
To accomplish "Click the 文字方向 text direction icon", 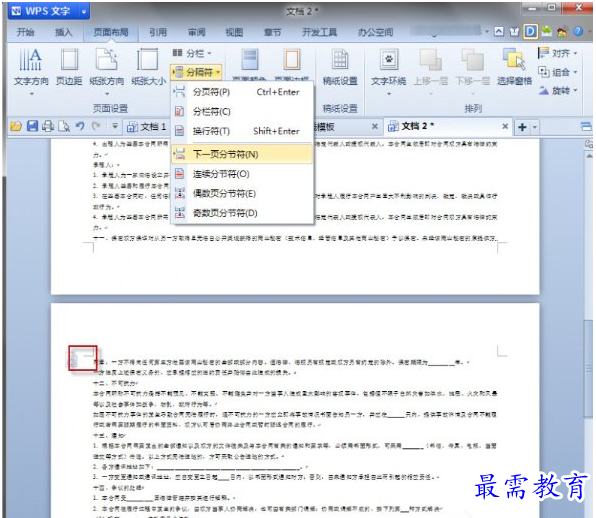I will click(31, 60).
